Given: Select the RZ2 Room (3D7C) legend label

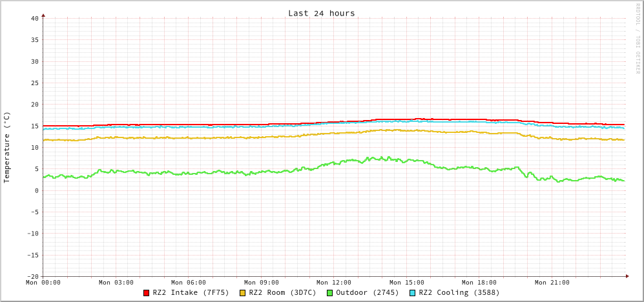Looking at the screenshot, I should click(282, 292).
